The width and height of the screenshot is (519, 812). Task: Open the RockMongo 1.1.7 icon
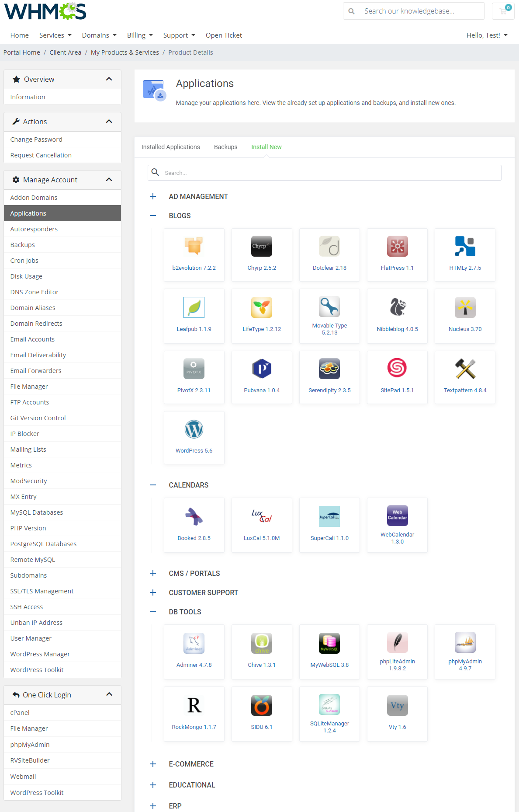point(194,705)
